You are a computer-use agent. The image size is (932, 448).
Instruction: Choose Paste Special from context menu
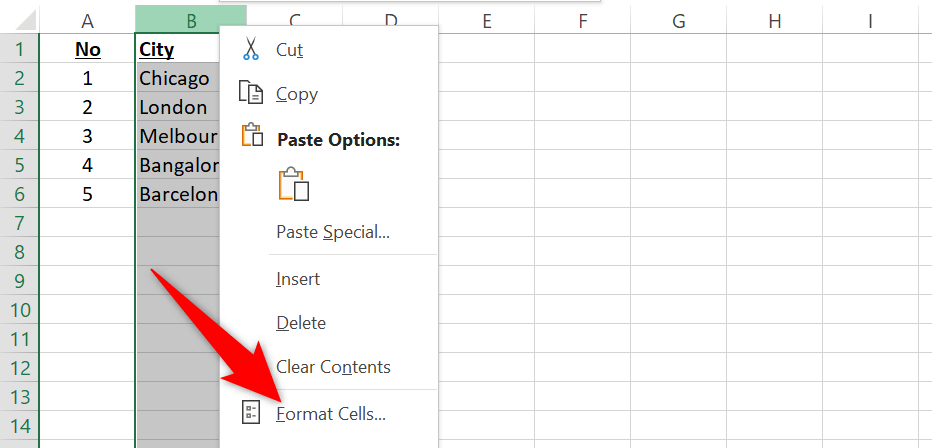tap(332, 232)
